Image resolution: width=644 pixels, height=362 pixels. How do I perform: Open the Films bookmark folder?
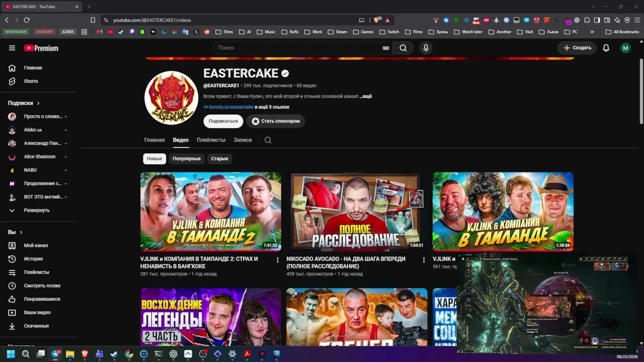(224, 32)
